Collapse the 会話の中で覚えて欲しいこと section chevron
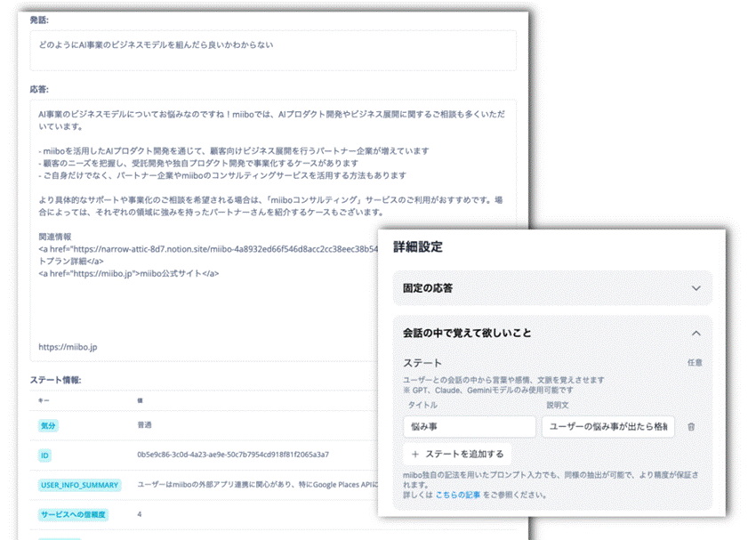Viewport: 756px width, 540px height. click(x=696, y=333)
